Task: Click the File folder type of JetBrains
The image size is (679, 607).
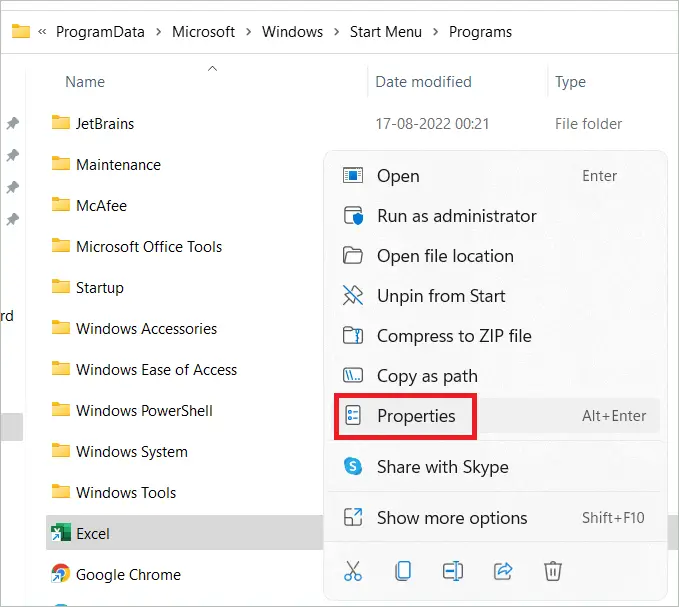Action: [588, 124]
